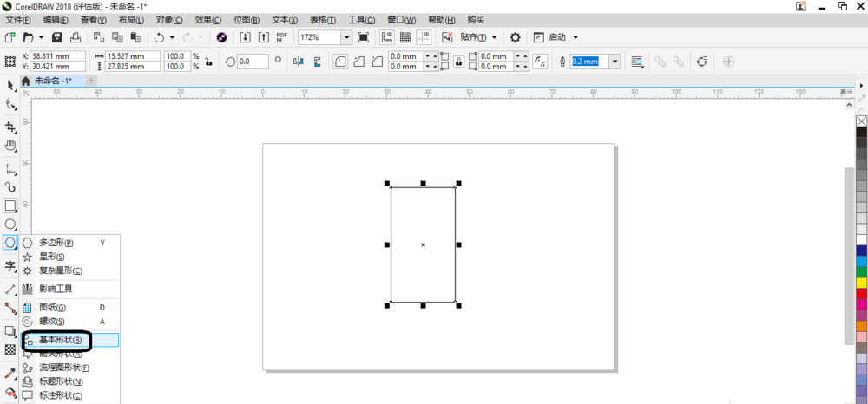
Task: Open the 效果 menu
Action: point(208,20)
